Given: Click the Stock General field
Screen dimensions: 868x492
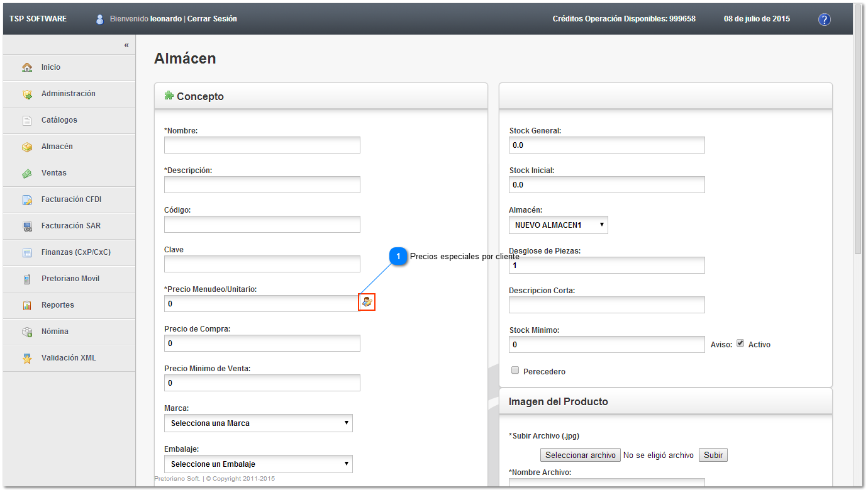Looking at the screenshot, I should pos(607,145).
